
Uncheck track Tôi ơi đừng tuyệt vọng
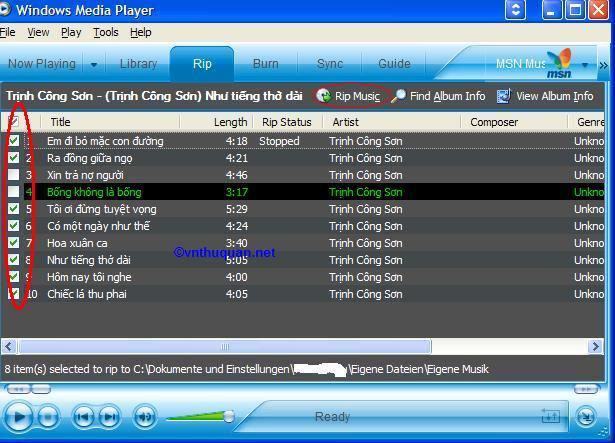14,208
